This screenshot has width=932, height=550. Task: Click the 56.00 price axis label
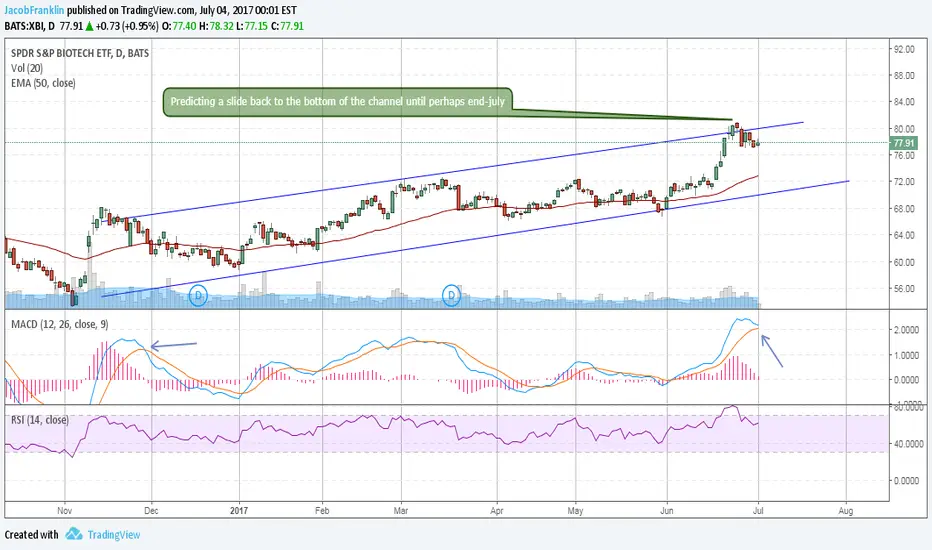904,288
